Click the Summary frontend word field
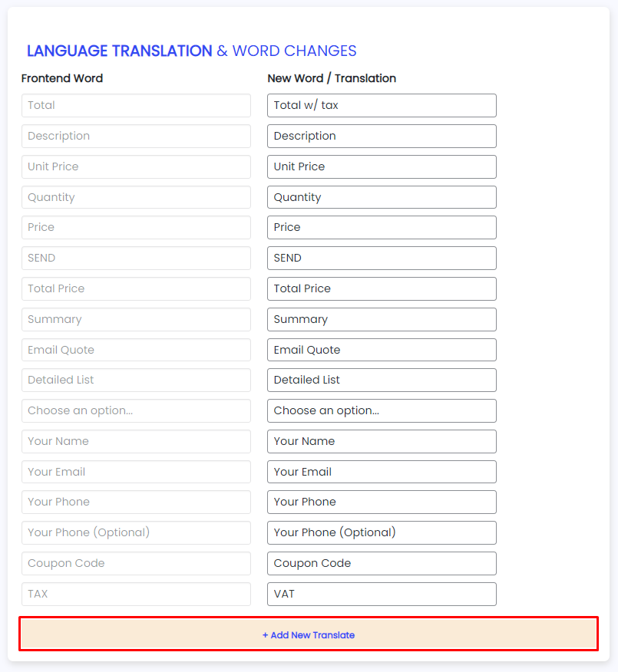The height and width of the screenshot is (672, 618). (x=137, y=319)
